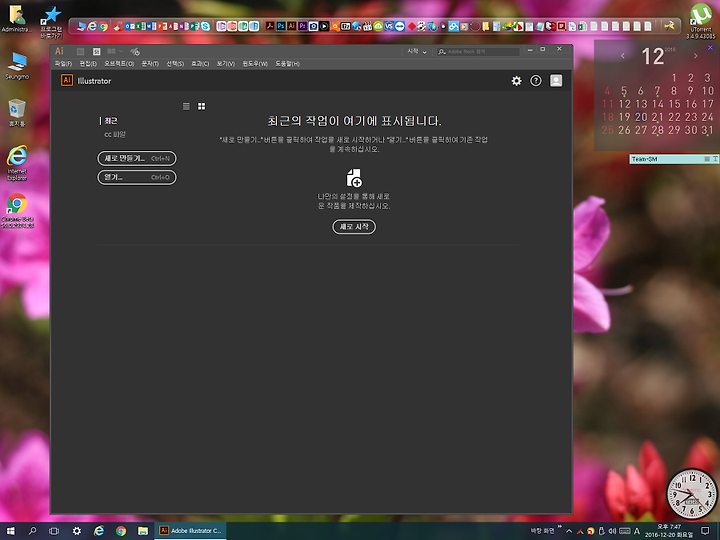Click the Team-SM sticky note bar
The image size is (720, 540).
click(674, 159)
